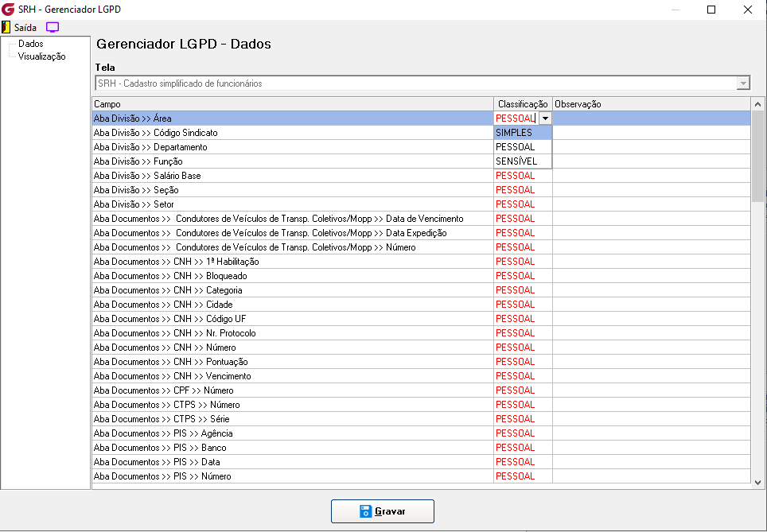Click PESSOAL classification in PIS >> Banco row
767x532 pixels.
click(x=523, y=448)
